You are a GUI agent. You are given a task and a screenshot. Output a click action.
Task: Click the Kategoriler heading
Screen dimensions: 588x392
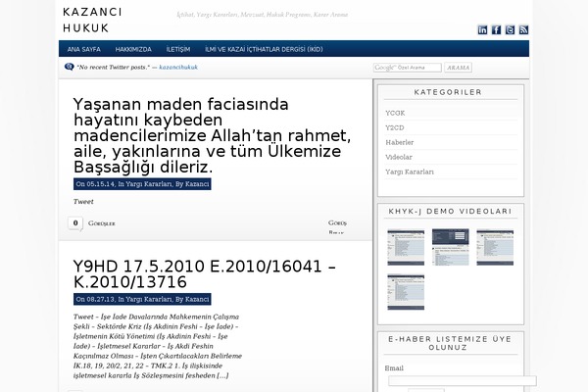[448, 92]
